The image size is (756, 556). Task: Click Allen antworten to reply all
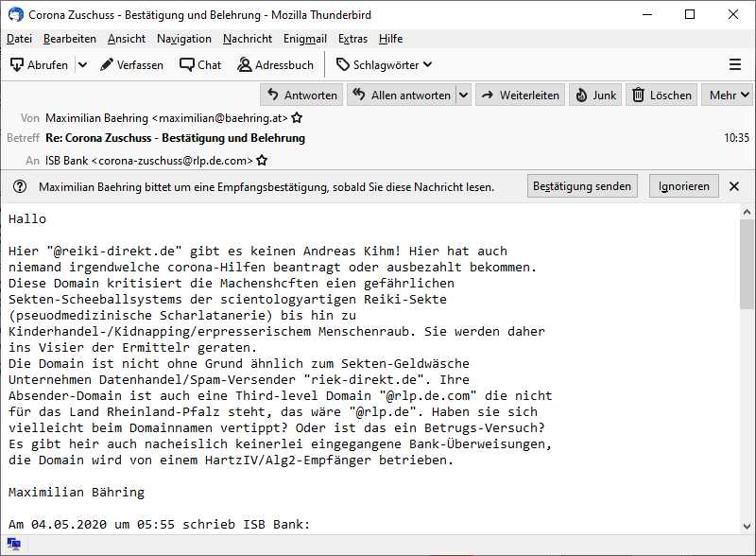[401, 96]
